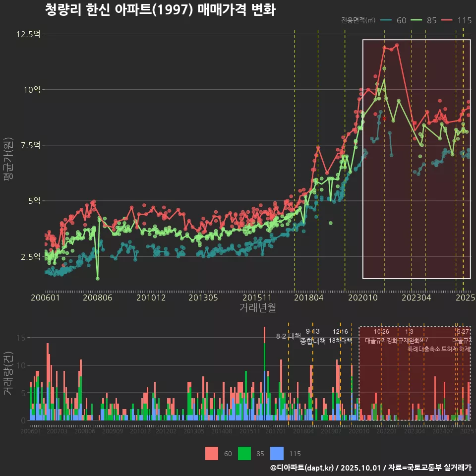Click the 8·2 대책 annotation marker
Image resolution: width=476 pixels, height=476 pixels.
tap(289, 336)
